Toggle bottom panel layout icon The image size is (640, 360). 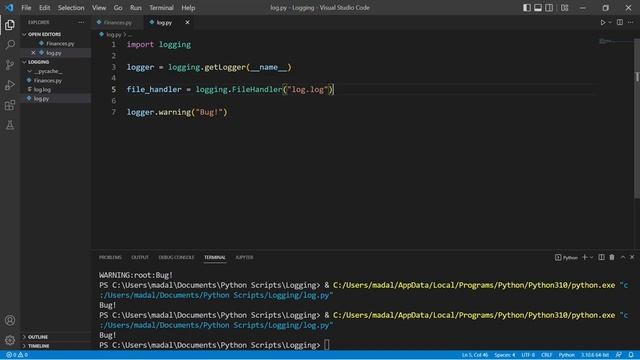(x=538, y=8)
